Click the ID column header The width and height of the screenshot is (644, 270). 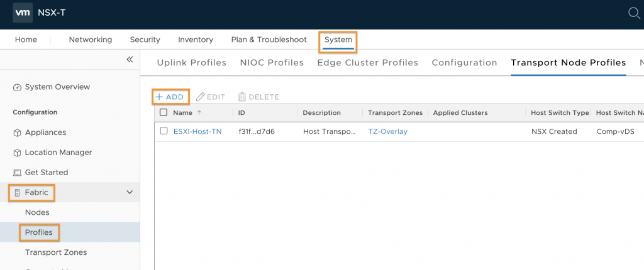click(x=241, y=113)
